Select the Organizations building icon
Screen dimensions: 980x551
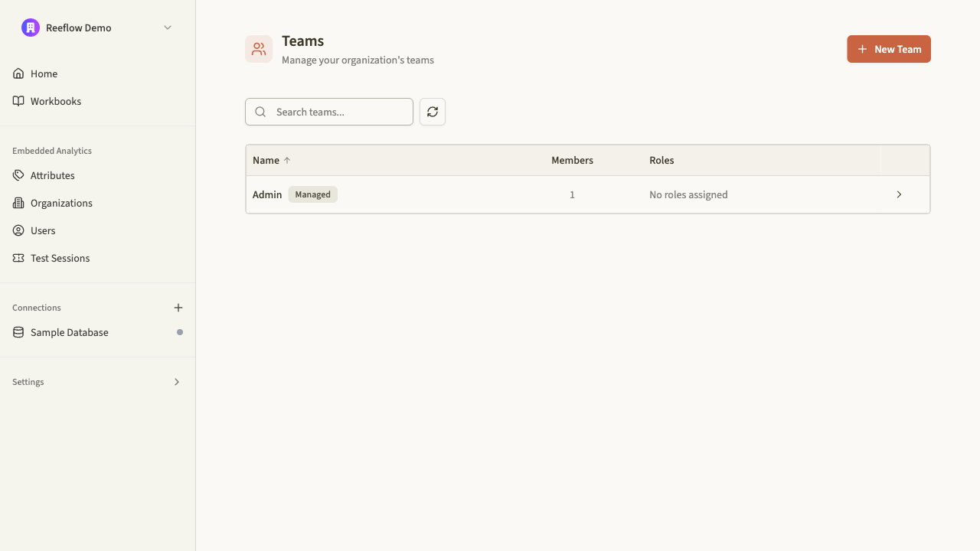click(x=18, y=203)
